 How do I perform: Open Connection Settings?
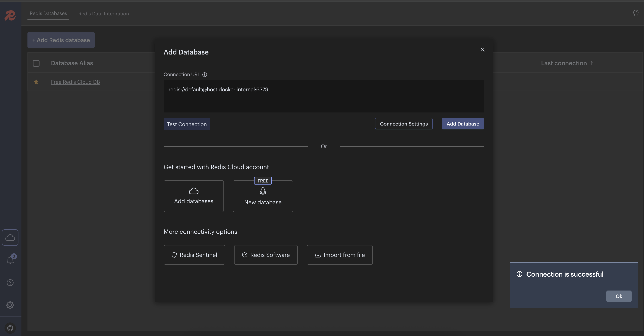pyautogui.click(x=403, y=124)
